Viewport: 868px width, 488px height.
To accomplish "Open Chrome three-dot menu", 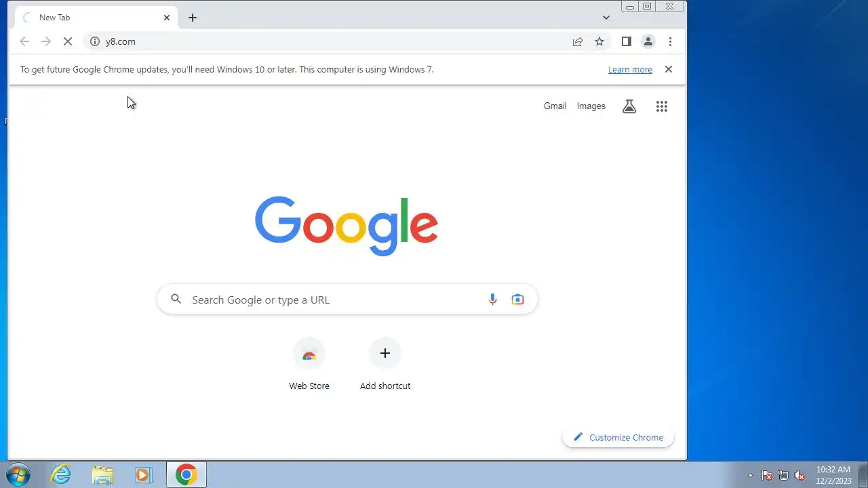I will pos(670,41).
